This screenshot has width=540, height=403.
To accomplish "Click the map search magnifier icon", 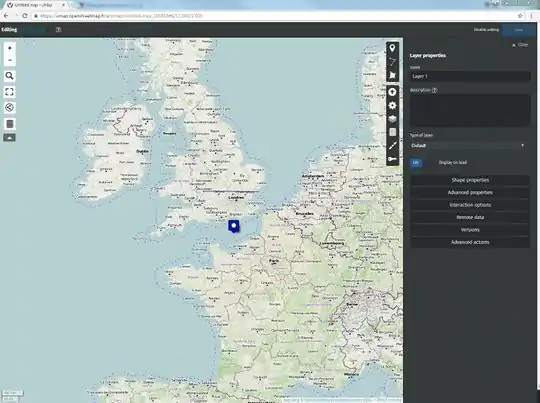I will (10, 76).
